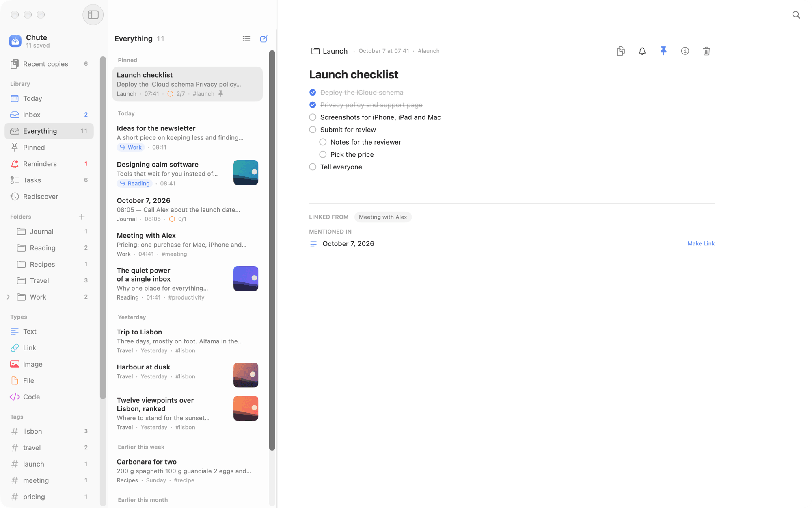Open Designing calm software thumbnail
Image resolution: width=812 pixels, height=508 pixels.
click(246, 172)
